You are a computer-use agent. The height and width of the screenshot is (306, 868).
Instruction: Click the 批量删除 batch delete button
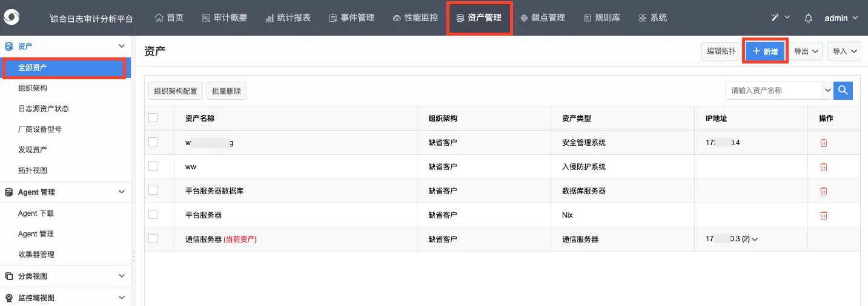point(227,91)
